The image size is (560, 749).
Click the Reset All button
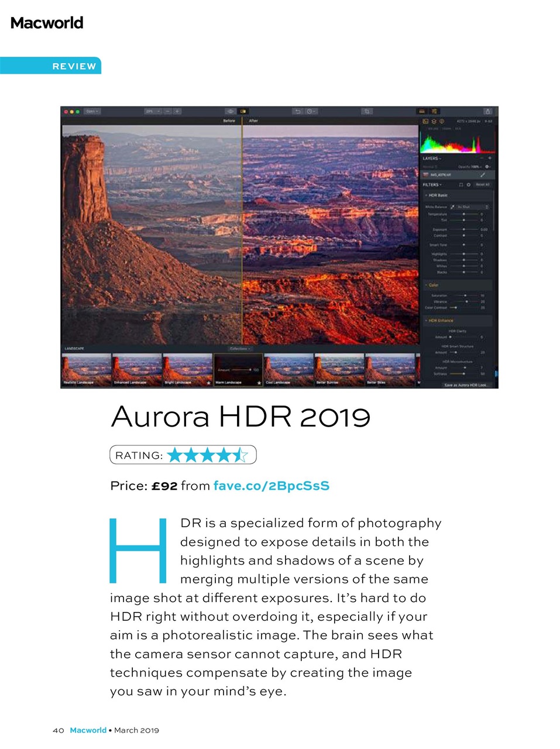(483, 185)
